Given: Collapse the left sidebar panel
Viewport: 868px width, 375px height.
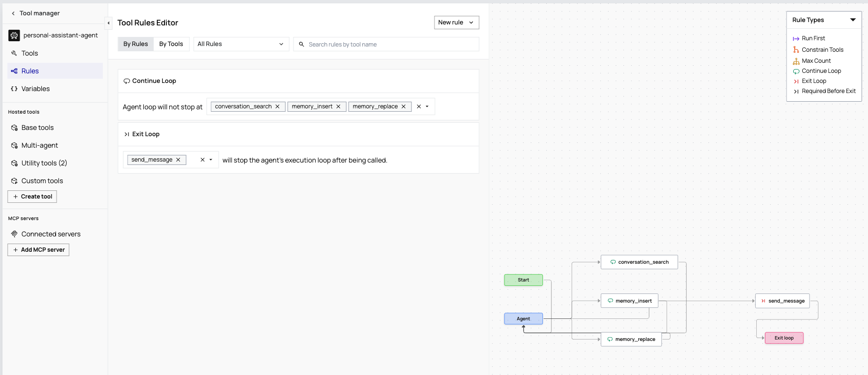Looking at the screenshot, I should pos(108,23).
